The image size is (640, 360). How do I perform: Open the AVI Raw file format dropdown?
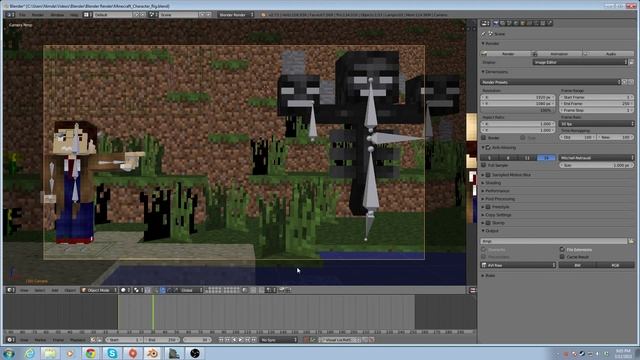518,265
